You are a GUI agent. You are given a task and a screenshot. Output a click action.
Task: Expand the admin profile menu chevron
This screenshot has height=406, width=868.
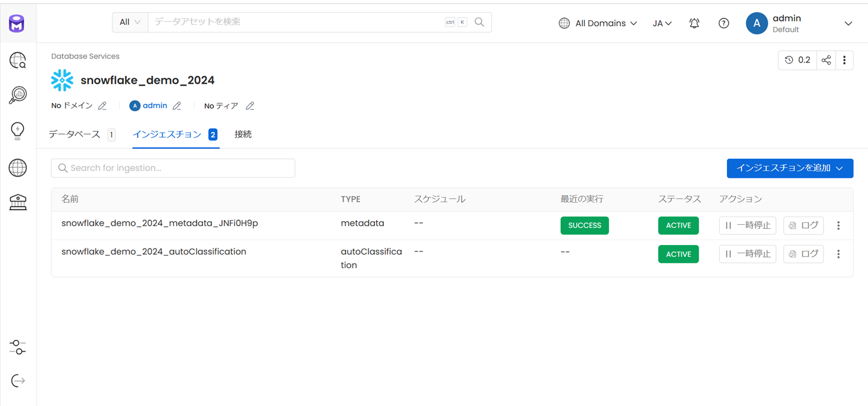click(x=848, y=23)
